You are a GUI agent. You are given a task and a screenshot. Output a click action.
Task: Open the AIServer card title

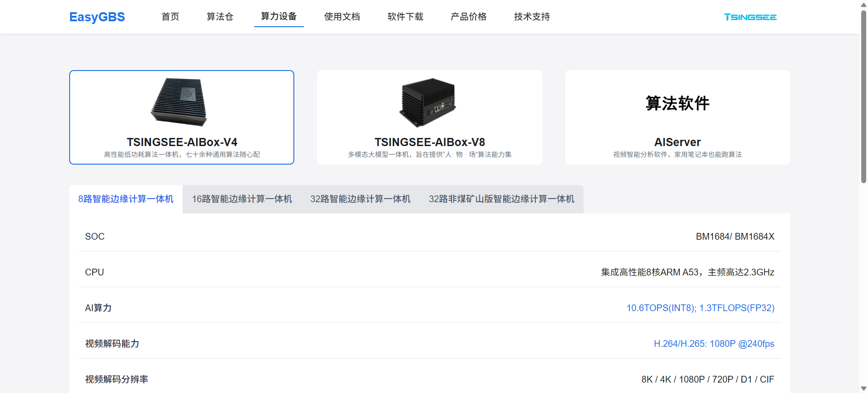tap(677, 142)
